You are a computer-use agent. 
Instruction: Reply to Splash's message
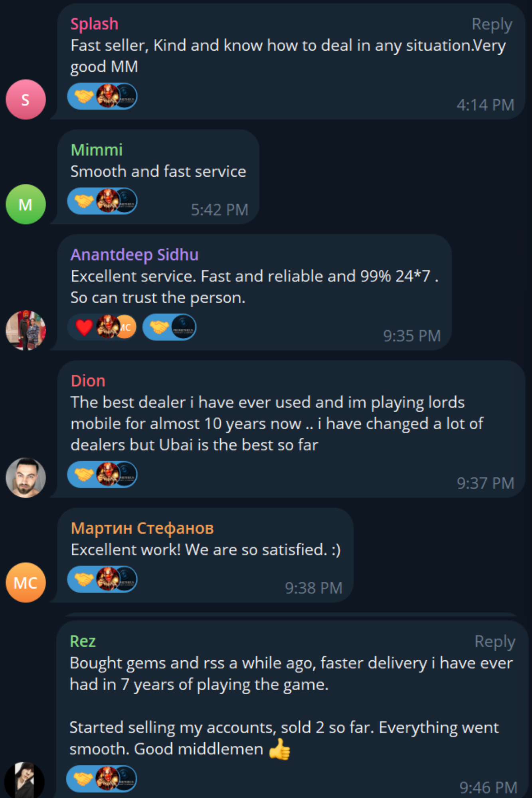pyautogui.click(x=492, y=25)
